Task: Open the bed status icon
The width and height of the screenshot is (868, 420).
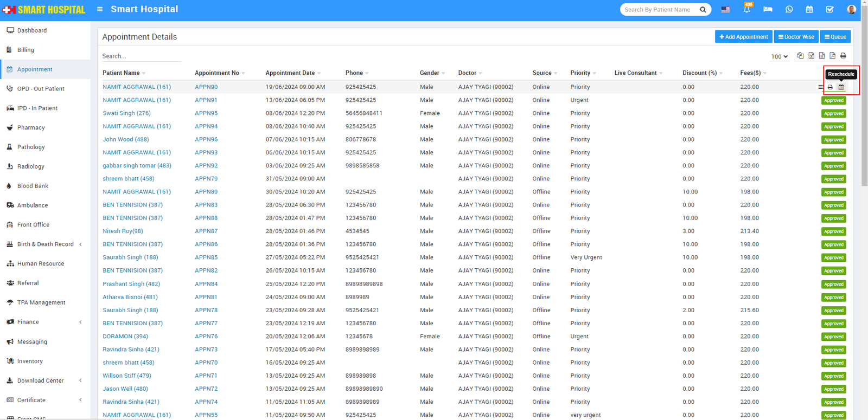Action: point(768,10)
